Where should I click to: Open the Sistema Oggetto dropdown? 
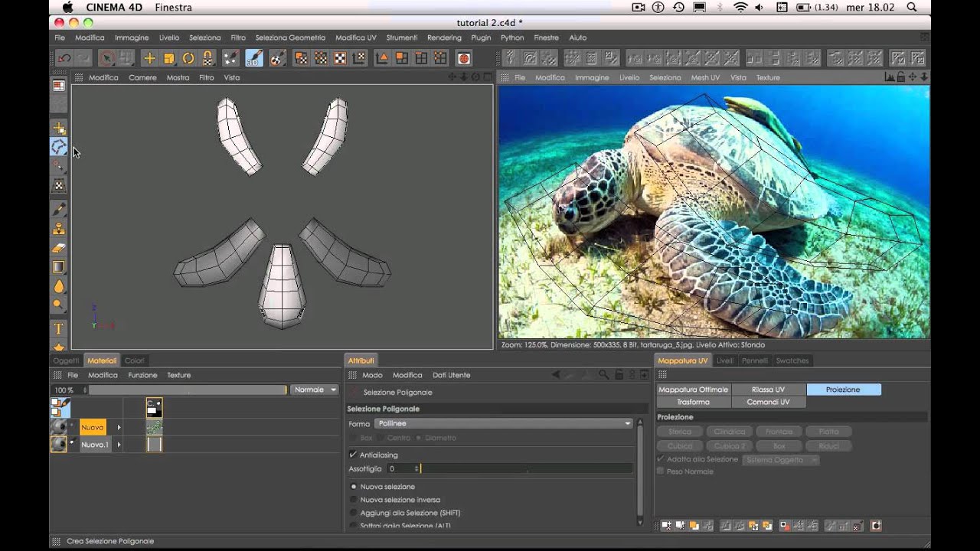[781, 460]
